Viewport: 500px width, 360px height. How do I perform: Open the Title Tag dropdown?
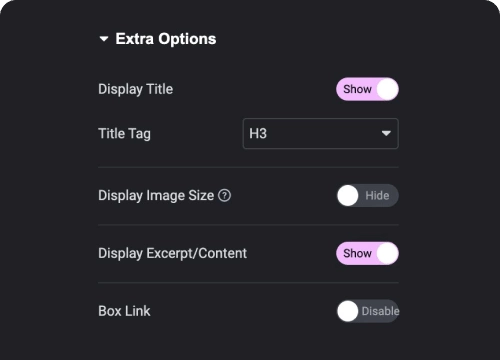321,133
